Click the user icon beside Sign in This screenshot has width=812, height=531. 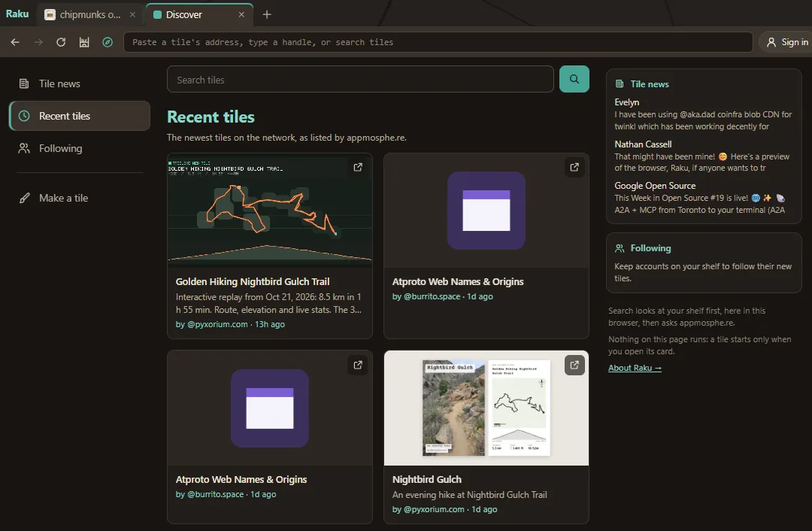pyautogui.click(x=771, y=42)
